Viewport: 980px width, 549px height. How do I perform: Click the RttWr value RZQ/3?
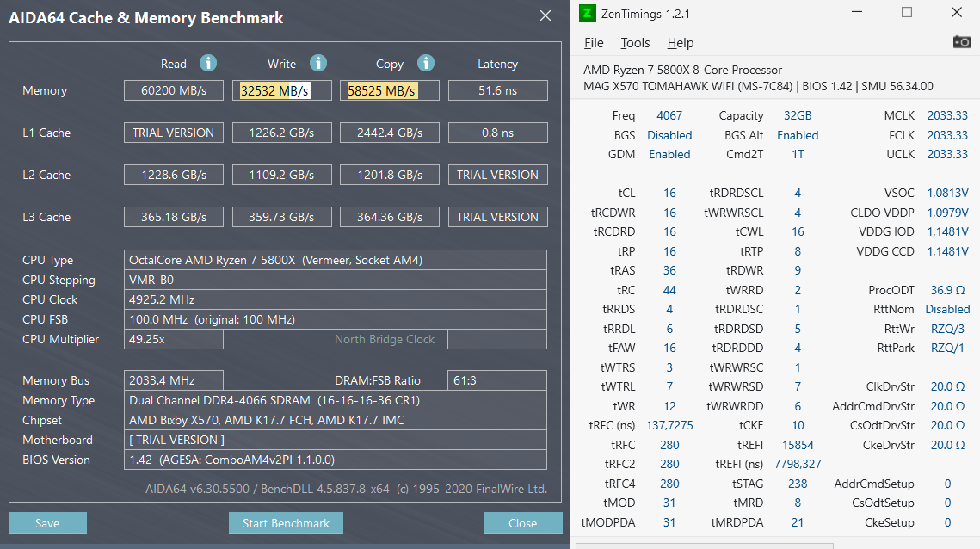tap(947, 329)
